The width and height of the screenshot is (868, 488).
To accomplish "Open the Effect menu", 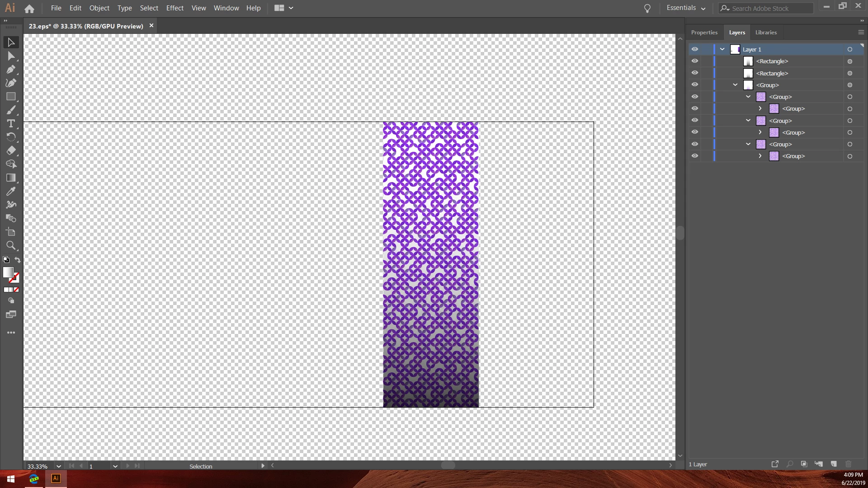I will [175, 8].
